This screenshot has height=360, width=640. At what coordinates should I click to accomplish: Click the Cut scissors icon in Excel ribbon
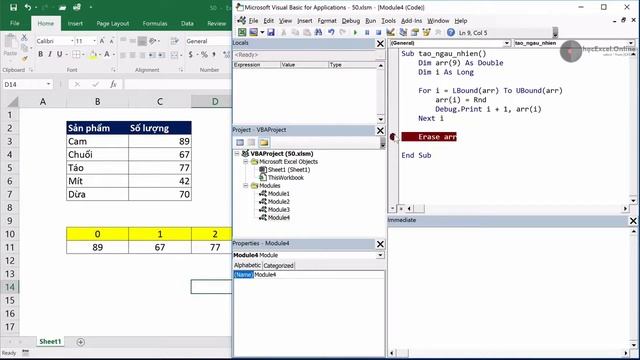coord(24,38)
